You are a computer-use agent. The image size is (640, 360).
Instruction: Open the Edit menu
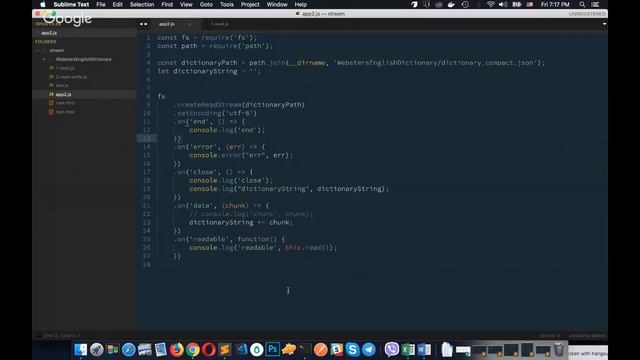[x=118, y=4]
